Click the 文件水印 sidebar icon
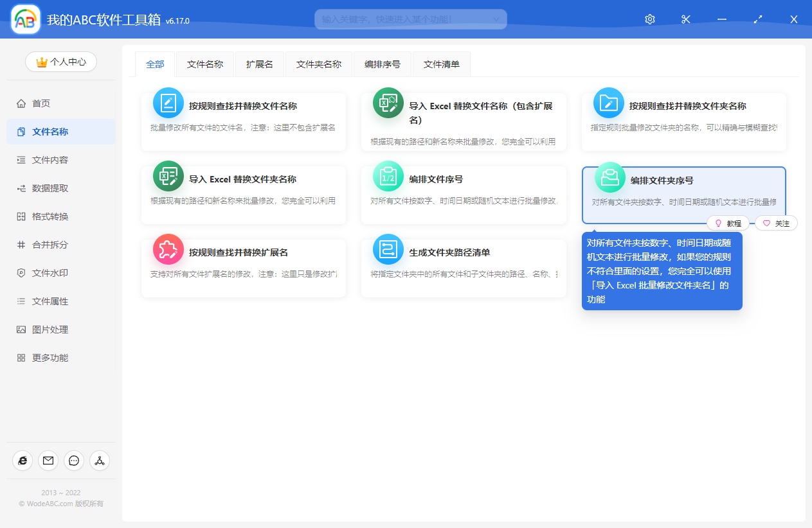 pos(22,272)
